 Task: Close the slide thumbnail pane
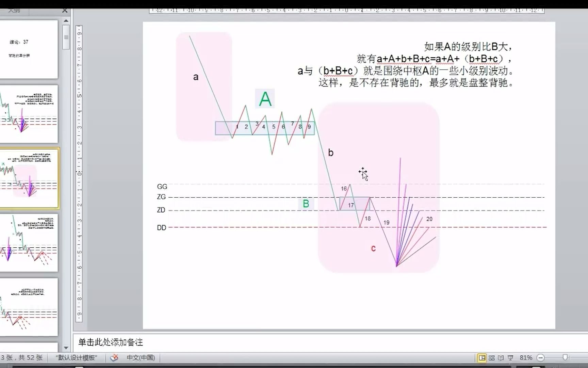point(65,11)
